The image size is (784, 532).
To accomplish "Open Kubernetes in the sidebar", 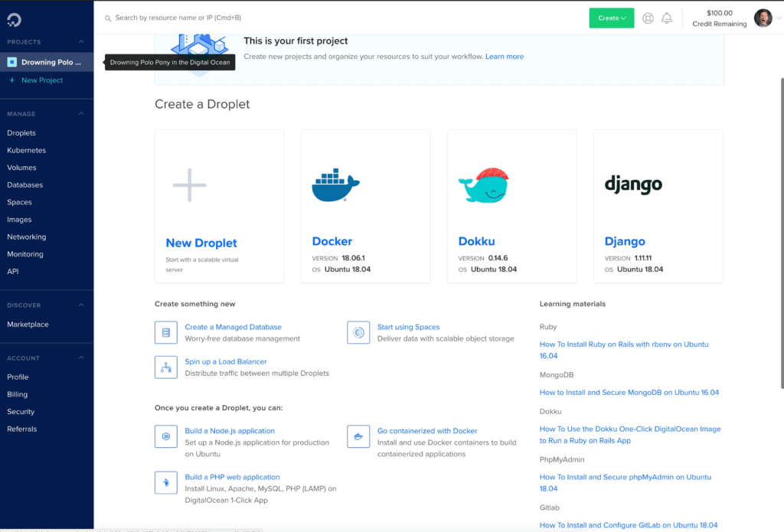I will [27, 150].
